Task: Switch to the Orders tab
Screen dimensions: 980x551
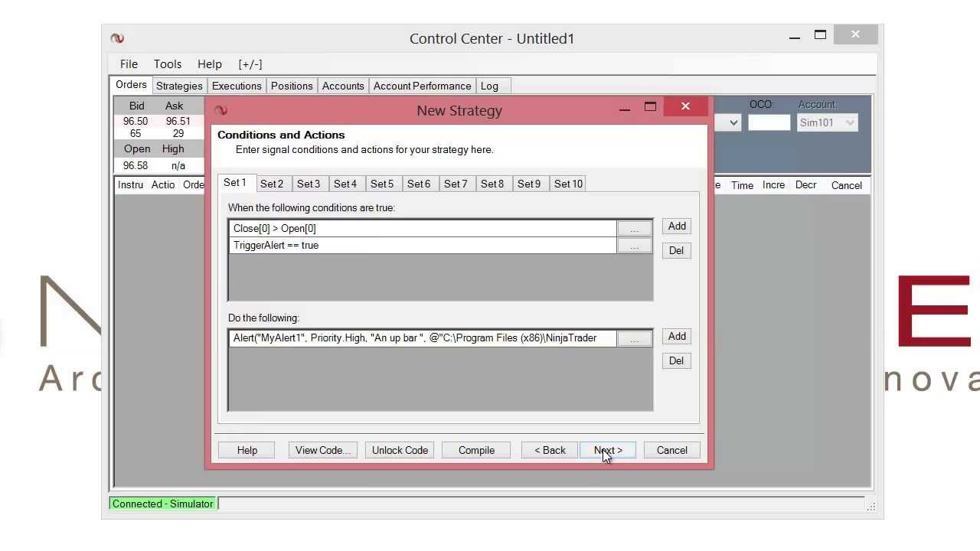Action: (x=131, y=85)
